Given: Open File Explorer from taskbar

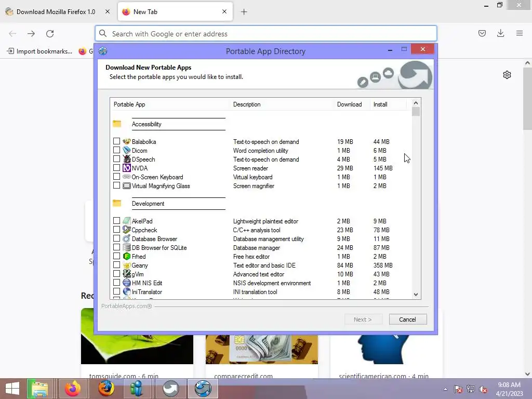Looking at the screenshot, I should click(x=39, y=389).
